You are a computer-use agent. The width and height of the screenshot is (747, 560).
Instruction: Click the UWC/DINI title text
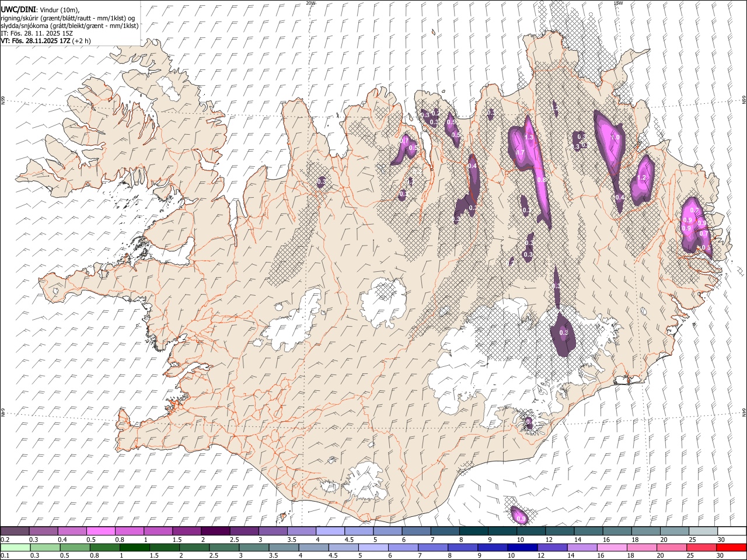pyautogui.click(x=18, y=9)
